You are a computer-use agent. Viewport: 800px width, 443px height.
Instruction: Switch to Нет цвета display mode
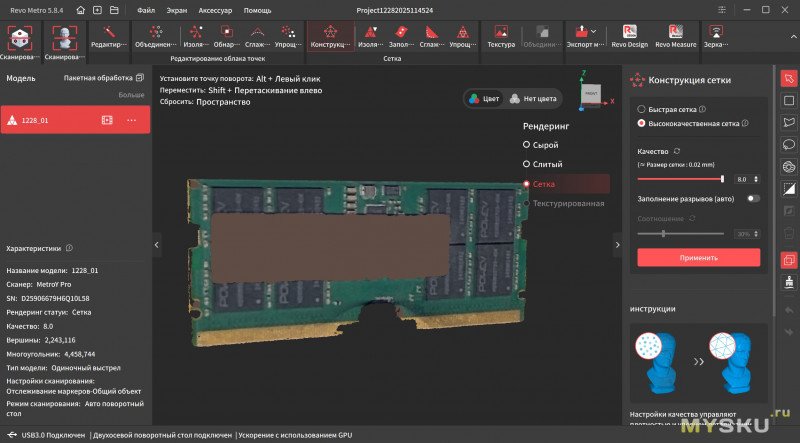click(534, 98)
